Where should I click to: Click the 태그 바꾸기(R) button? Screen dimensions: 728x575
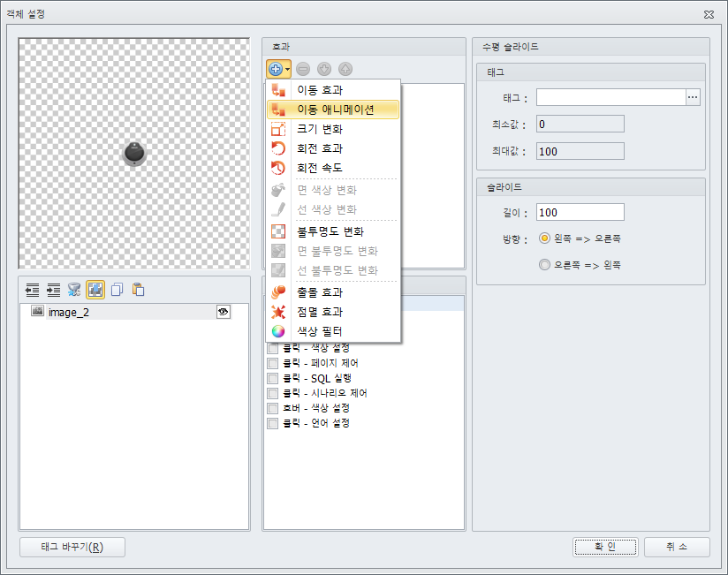click(72, 547)
